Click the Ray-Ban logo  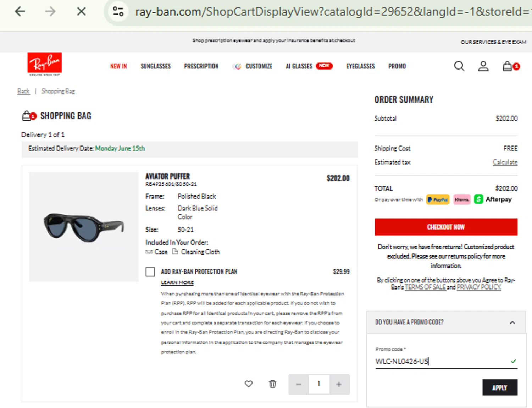[45, 64]
